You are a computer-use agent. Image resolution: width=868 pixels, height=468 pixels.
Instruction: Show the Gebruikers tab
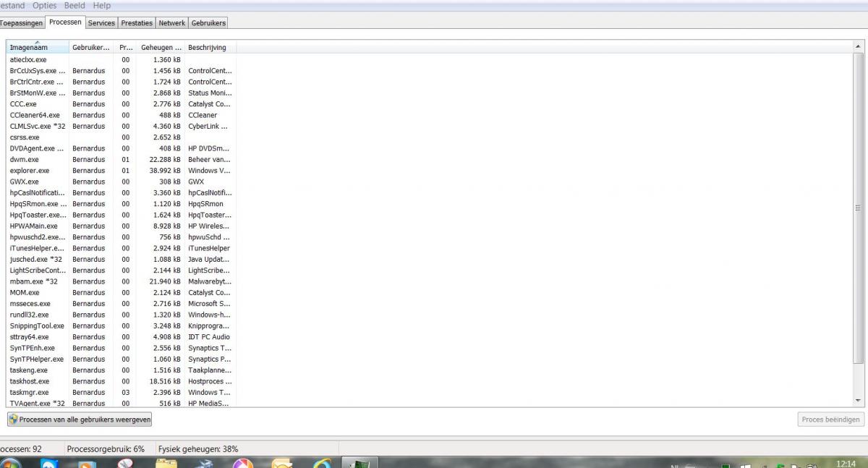coord(208,23)
